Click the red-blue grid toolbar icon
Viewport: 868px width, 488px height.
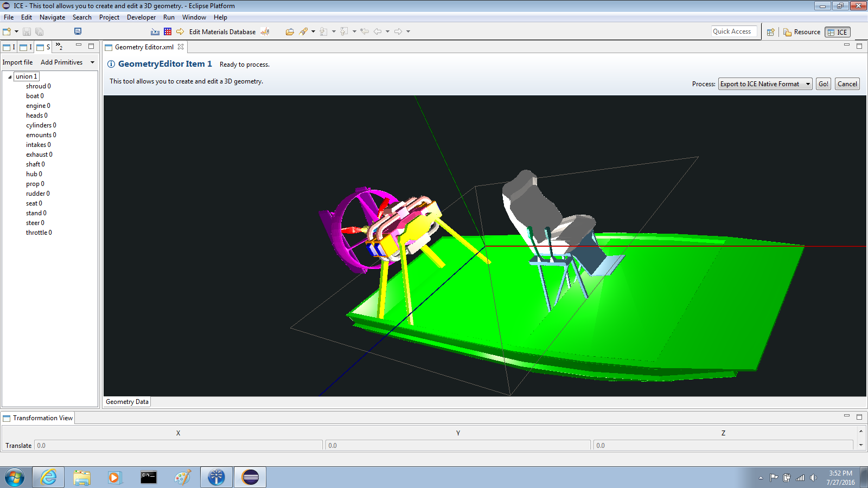[168, 31]
